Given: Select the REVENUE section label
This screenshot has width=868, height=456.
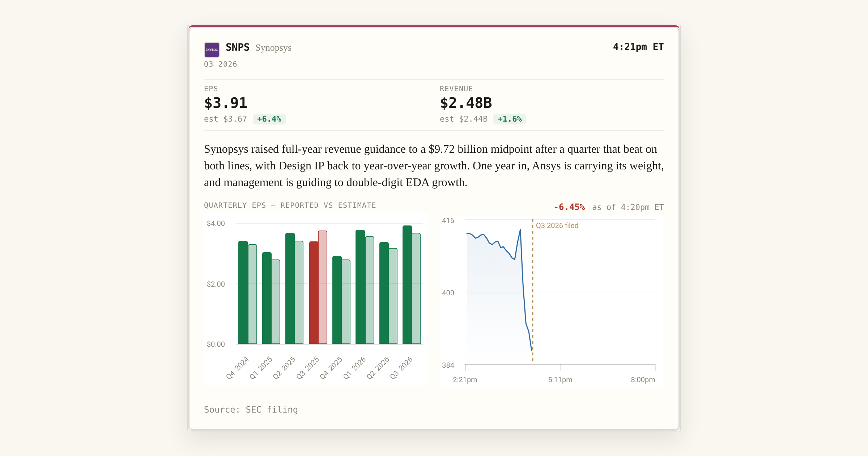Looking at the screenshot, I should 456,89.
